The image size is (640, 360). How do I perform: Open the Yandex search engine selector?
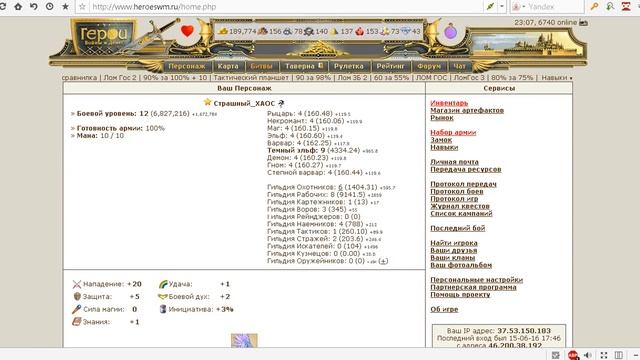tap(518, 7)
